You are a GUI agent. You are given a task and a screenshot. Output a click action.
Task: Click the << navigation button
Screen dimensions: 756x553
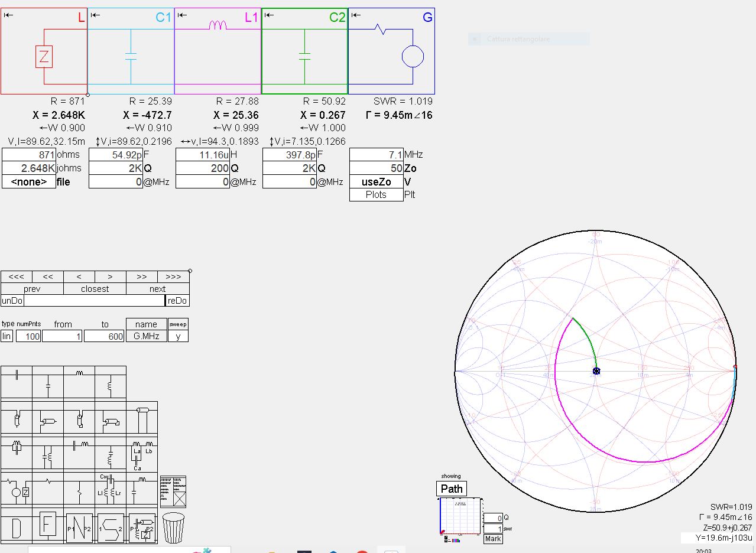click(x=48, y=276)
